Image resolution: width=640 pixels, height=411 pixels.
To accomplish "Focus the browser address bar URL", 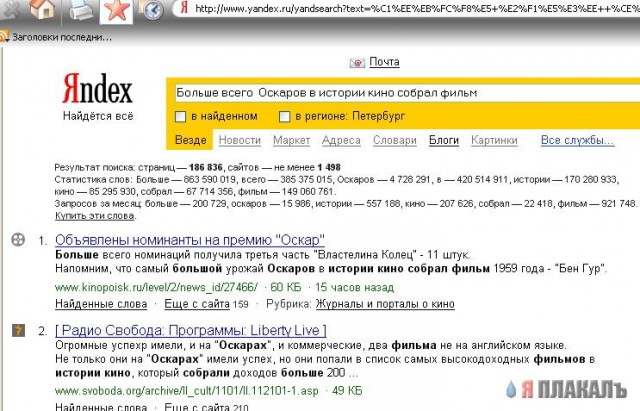I will point(416,9).
